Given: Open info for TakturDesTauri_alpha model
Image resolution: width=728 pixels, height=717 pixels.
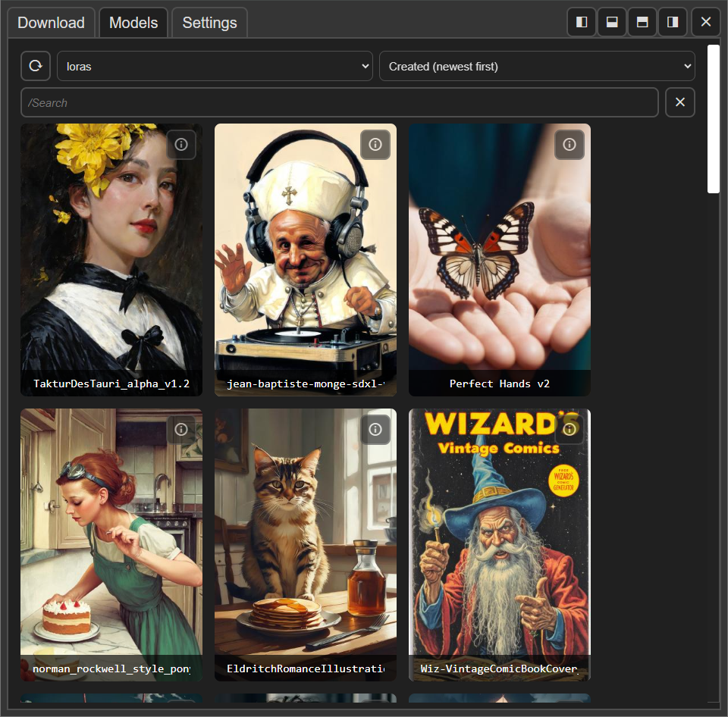Looking at the screenshot, I should point(181,144).
